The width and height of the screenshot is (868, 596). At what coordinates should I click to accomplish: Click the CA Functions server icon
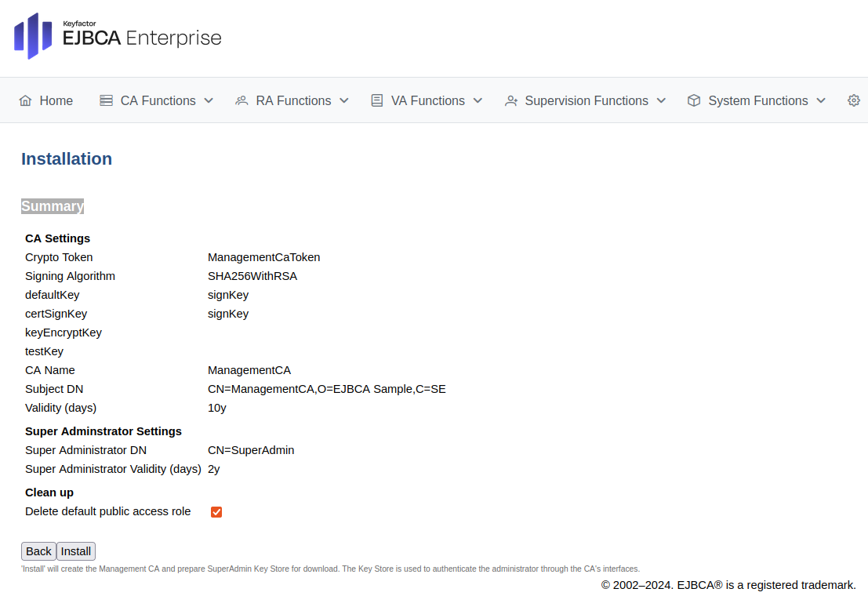pos(106,100)
